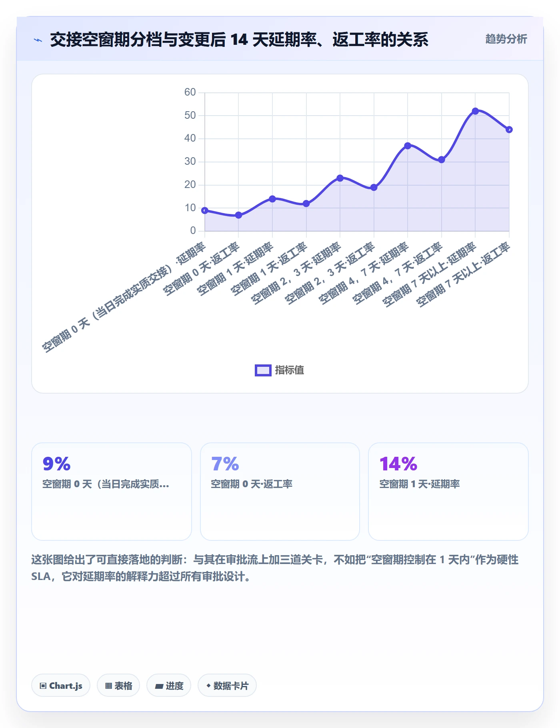Click the chart point at value 12
The height and width of the screenshot is (728, 560).
(x=306, y=204)
